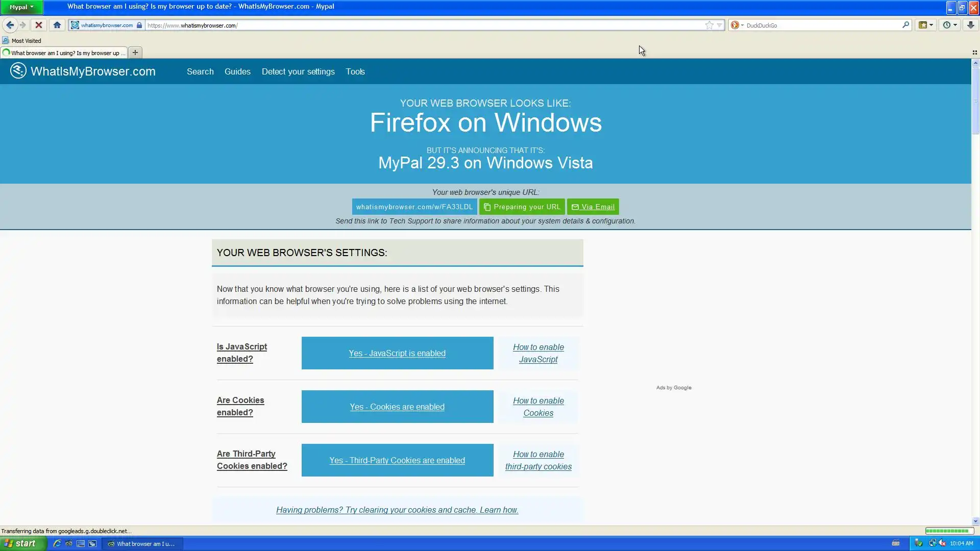Click the browser Back arrow button
980x551 pixels.
(10, 25)
